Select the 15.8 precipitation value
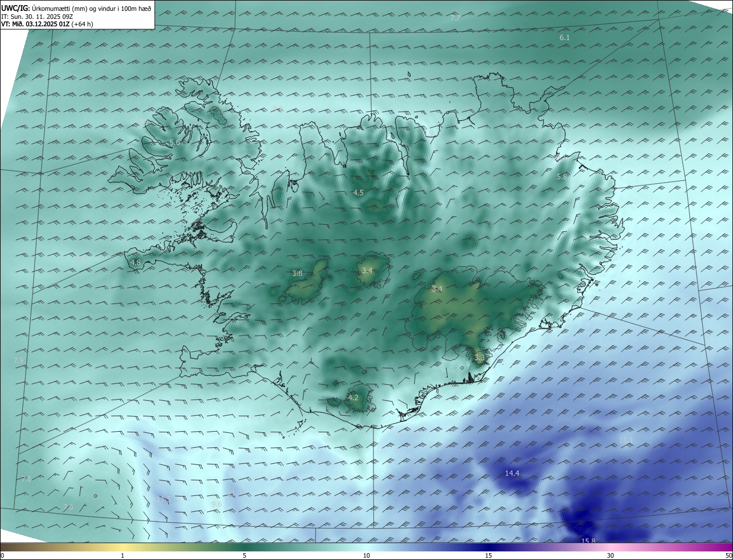733x560 pixels. 589,541
